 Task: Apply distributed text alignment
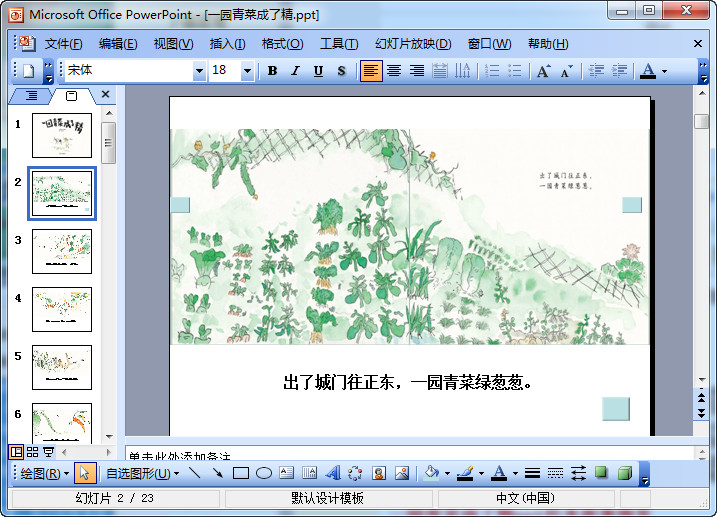click(x=440, y=71)
